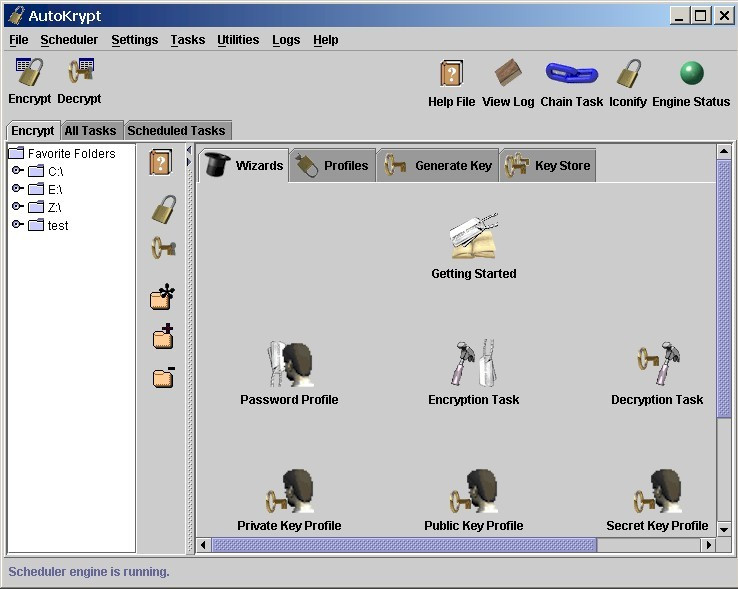Switch to the Scheduled Tasks tab
Viewport: 738px width, 589px height.
176,130
